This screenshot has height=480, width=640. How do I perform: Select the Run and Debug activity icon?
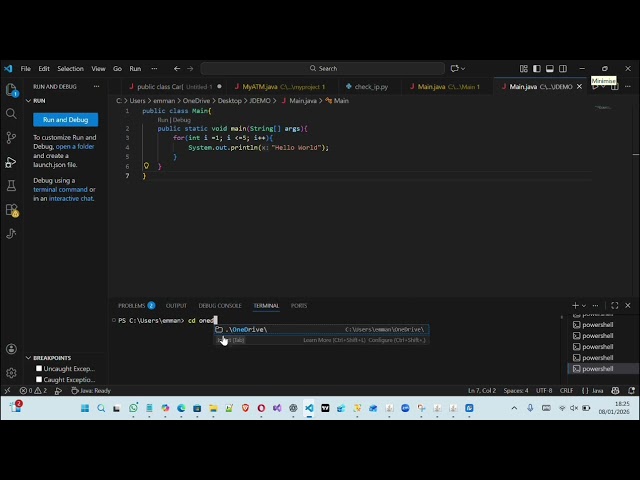(11, 162)
